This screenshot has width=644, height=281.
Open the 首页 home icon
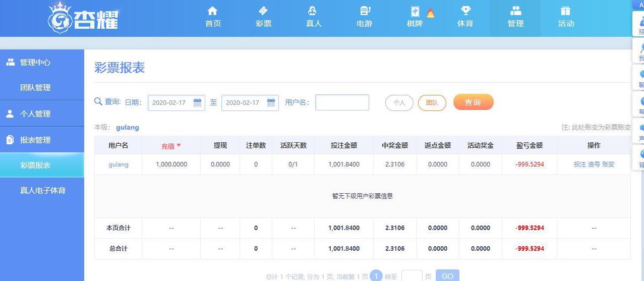click(x=213, y=11)
